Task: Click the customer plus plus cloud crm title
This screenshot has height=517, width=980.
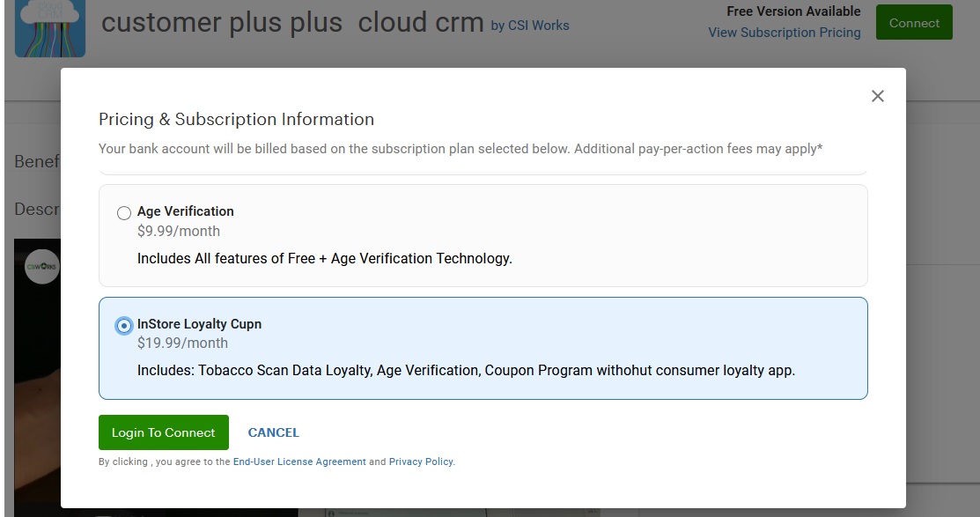Action: coord(292,23)
